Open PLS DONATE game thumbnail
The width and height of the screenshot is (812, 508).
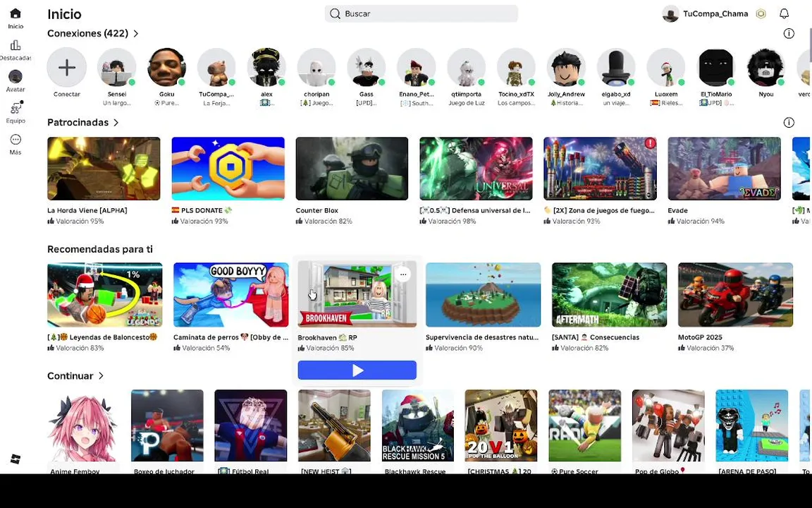[228, 169]
